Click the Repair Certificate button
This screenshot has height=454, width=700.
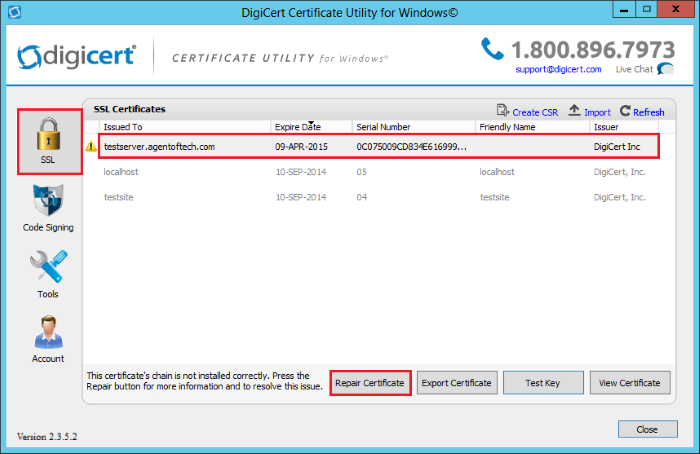point(370,383)
